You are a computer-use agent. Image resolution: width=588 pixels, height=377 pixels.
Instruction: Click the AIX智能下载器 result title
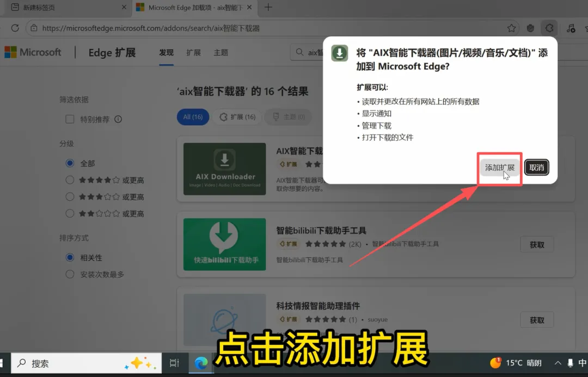pyautogui.click(x=299, y=151)
